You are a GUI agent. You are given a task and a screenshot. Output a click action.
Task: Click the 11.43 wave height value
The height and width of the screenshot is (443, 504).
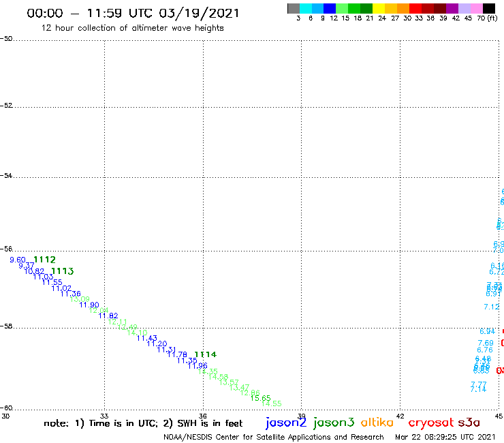coord(147,338)
